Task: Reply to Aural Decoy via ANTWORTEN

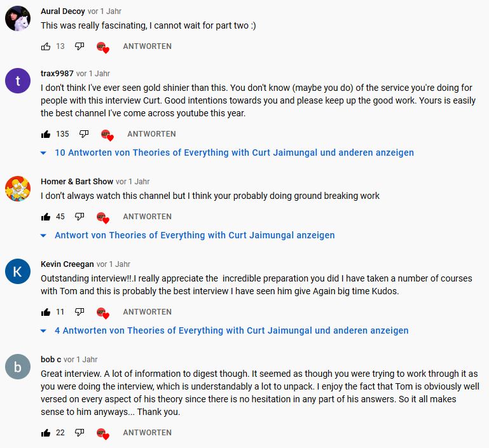Action: coord(147,46)
